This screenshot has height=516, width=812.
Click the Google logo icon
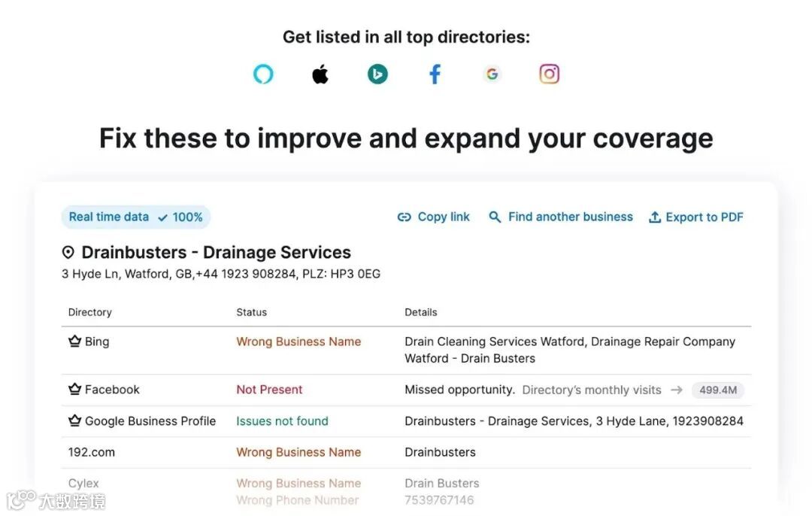tap(492, 74)
